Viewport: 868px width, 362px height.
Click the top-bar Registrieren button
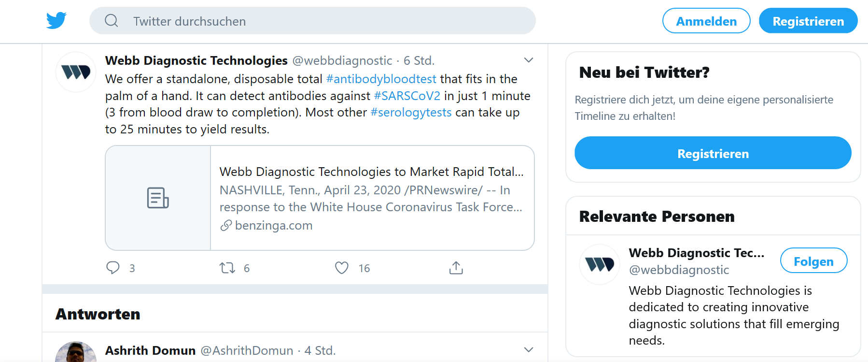808,21
